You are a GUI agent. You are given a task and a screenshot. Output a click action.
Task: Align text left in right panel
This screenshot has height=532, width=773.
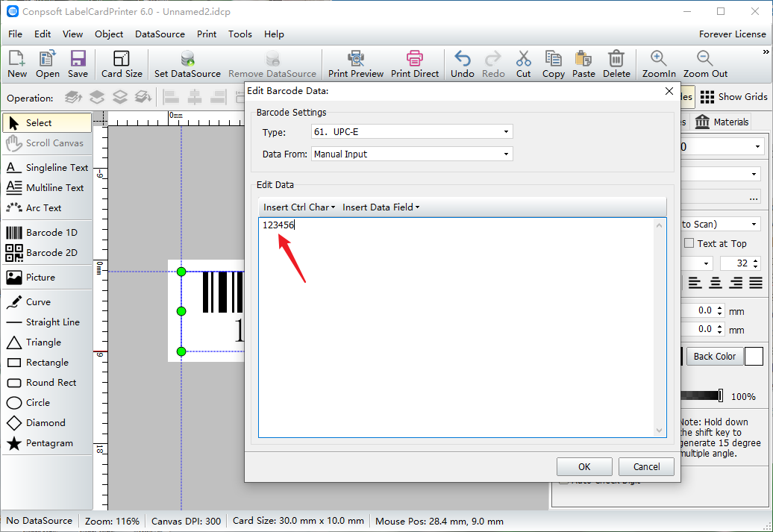tap(695, 283)
